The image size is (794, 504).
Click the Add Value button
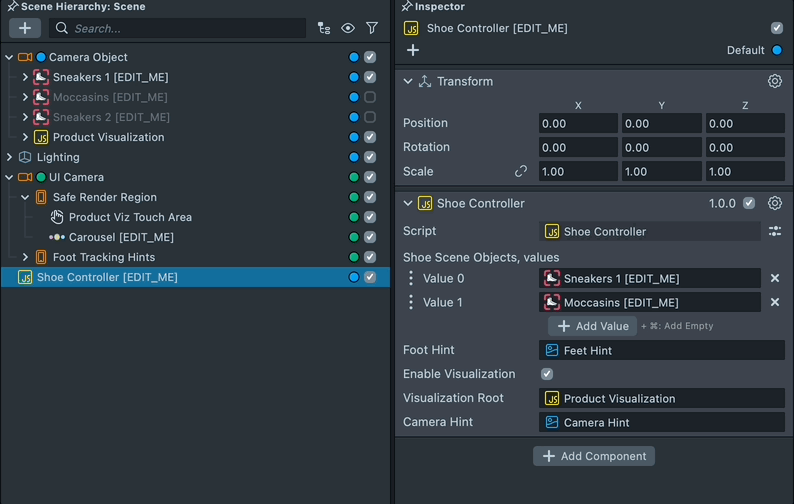coord(592,326)
